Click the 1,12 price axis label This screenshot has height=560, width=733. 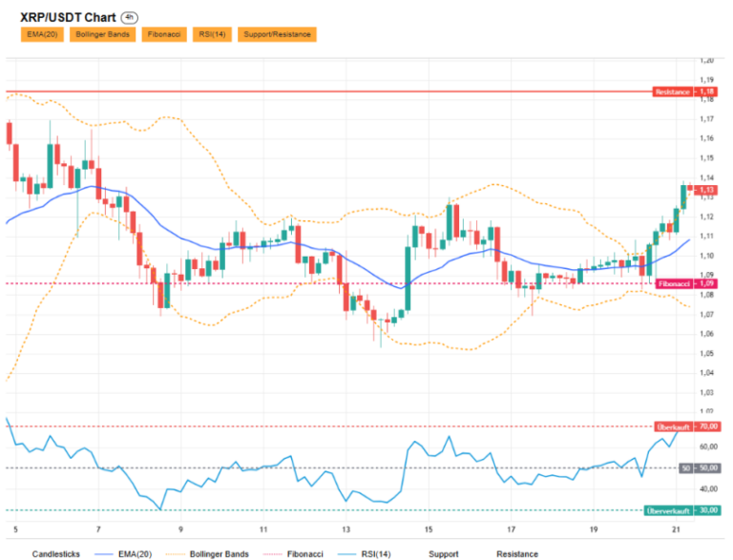coord(706,217)
